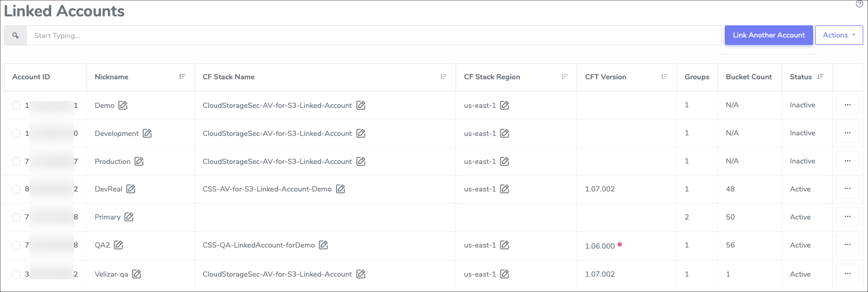The height and width of the screenshot is (292, 868).
Task: Edit CSS-AV-for-S3-Linked-Account-Demo stack name
Action: pos(341,189)
